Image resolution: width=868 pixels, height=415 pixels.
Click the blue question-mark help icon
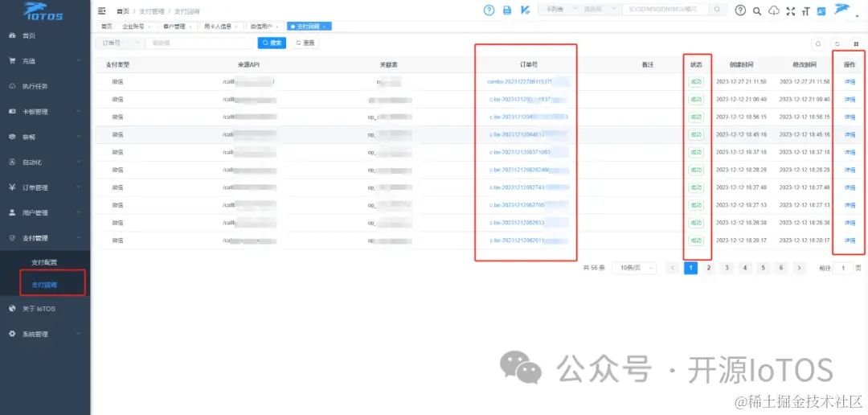pos(489,10)
